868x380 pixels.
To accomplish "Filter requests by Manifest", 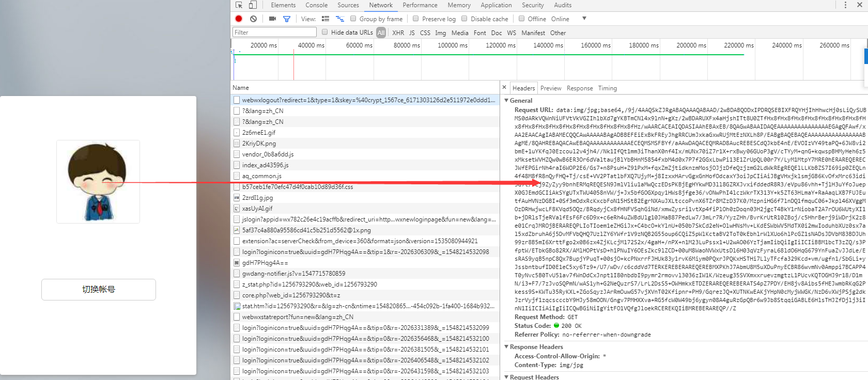I will [533, 33].
